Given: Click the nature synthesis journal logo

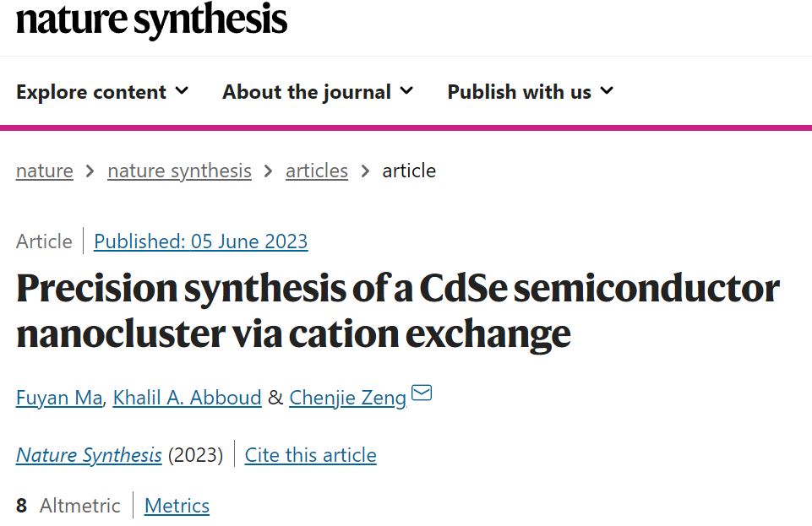Looking at the screenshot, I should 151,19.
